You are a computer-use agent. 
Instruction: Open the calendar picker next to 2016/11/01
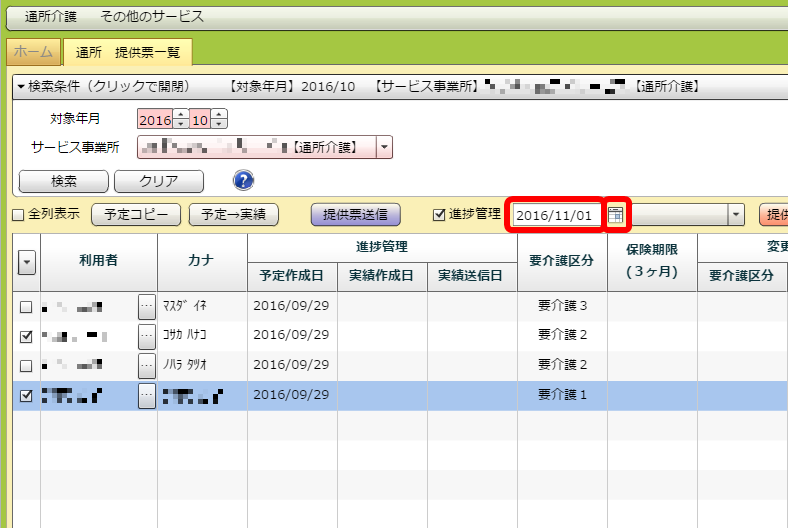click(617, 215)
